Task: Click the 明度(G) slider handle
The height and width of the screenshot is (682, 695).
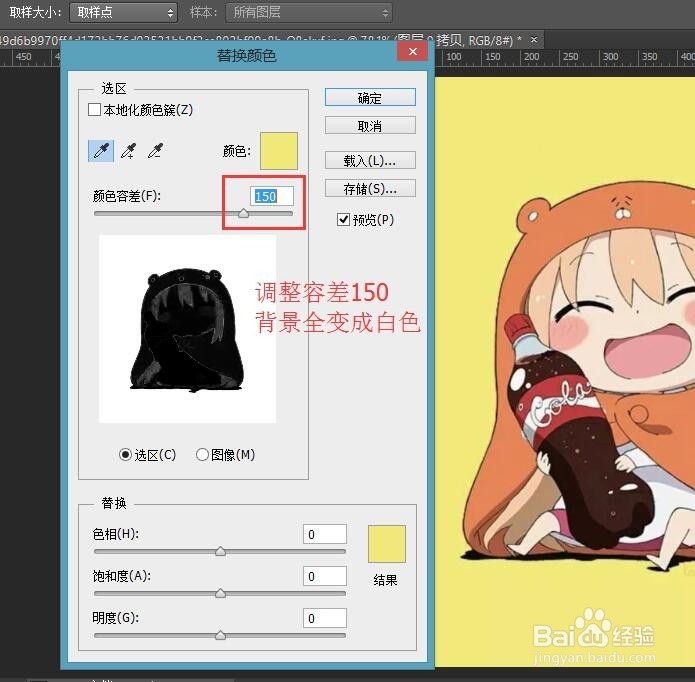Action: 220,635
